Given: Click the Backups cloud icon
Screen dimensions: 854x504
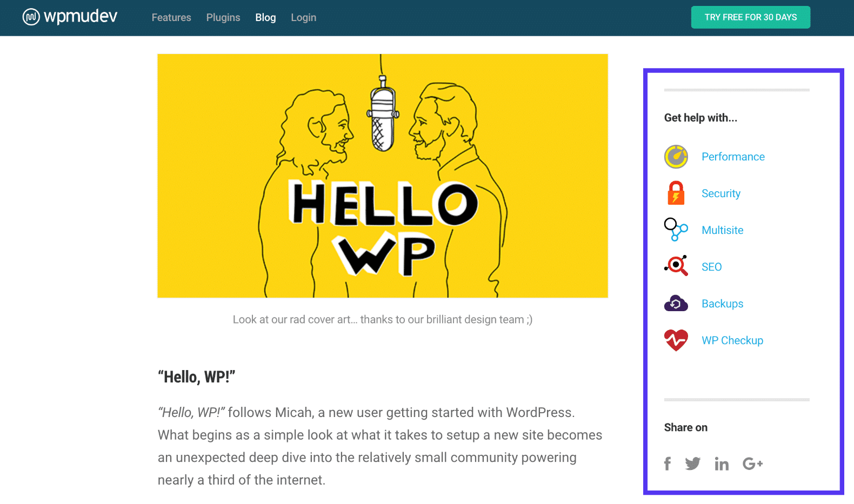Looking at the screenshot, I should (676, 304).
